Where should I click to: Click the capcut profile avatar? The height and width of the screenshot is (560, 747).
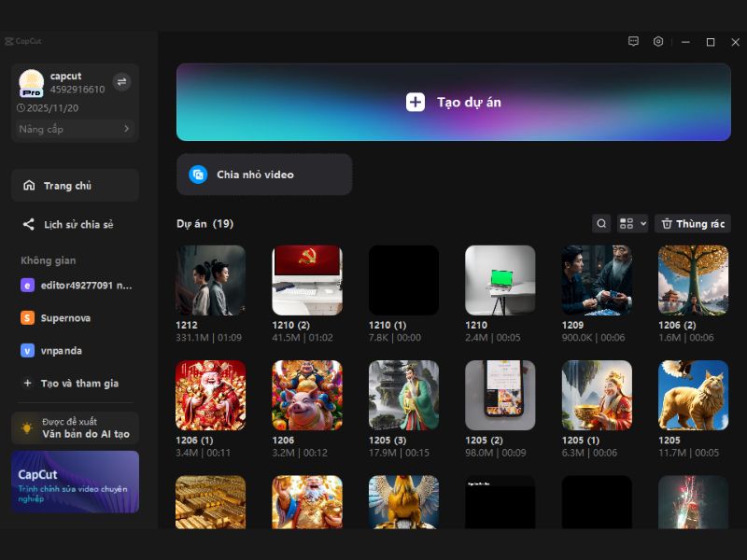(x=32, y=83)
